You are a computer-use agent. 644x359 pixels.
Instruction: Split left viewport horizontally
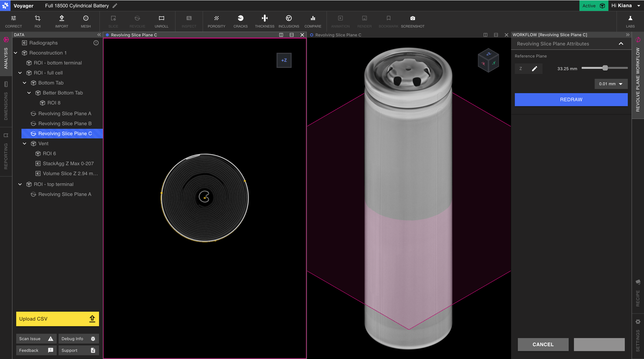[291, 35]
